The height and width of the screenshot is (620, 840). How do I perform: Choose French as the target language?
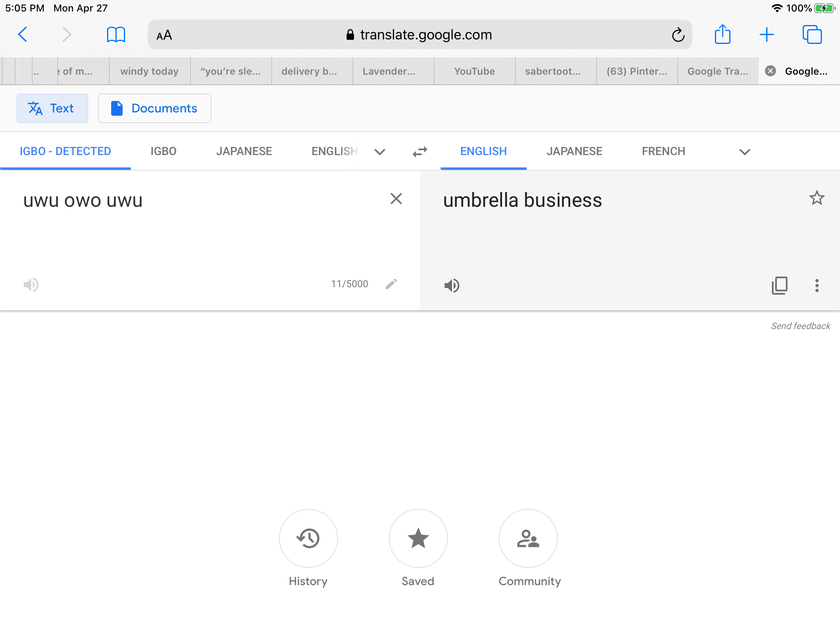(x=663, y=151)
